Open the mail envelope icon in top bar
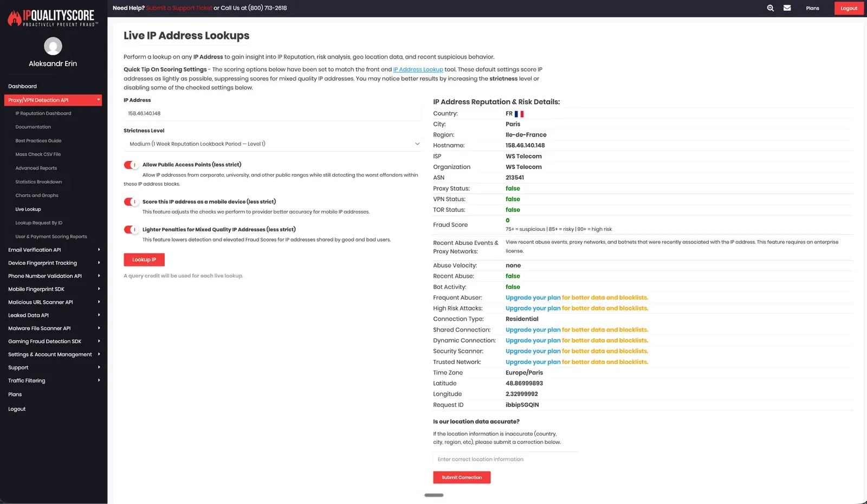867x504 pixels. (787, 8)
